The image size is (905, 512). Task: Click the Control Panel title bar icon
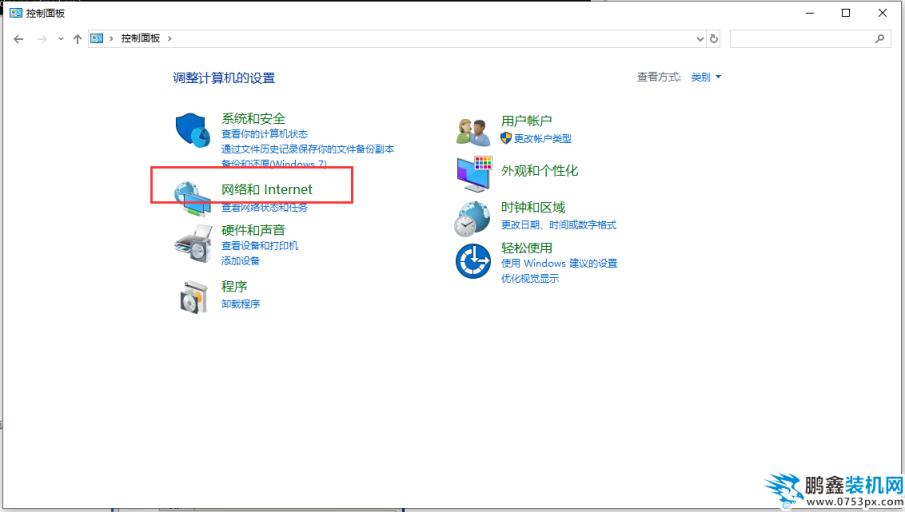coord(16,13)
